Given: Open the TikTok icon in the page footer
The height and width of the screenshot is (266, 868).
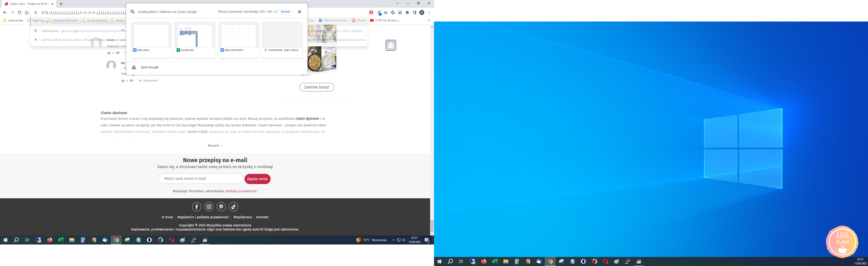Looking at the screenshot, I should coord(234,207).
